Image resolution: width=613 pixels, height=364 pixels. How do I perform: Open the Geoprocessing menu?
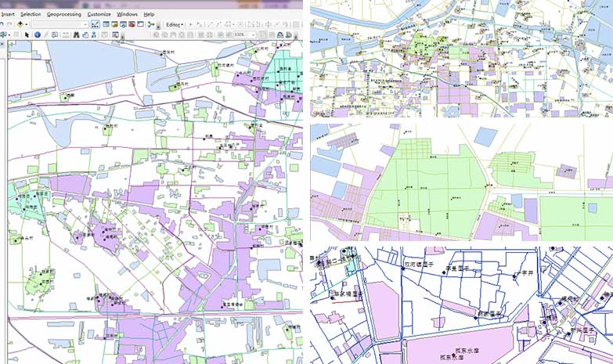[x=63, y=14]
